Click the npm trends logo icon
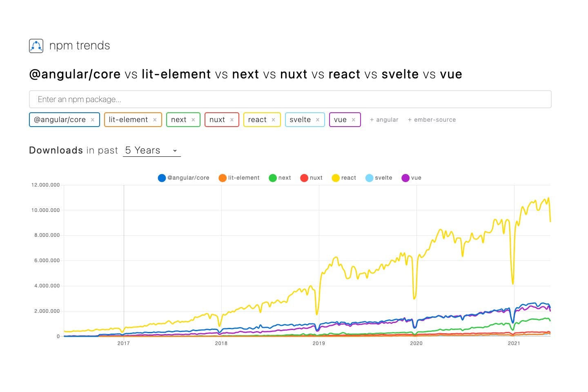 click(36, 46)
